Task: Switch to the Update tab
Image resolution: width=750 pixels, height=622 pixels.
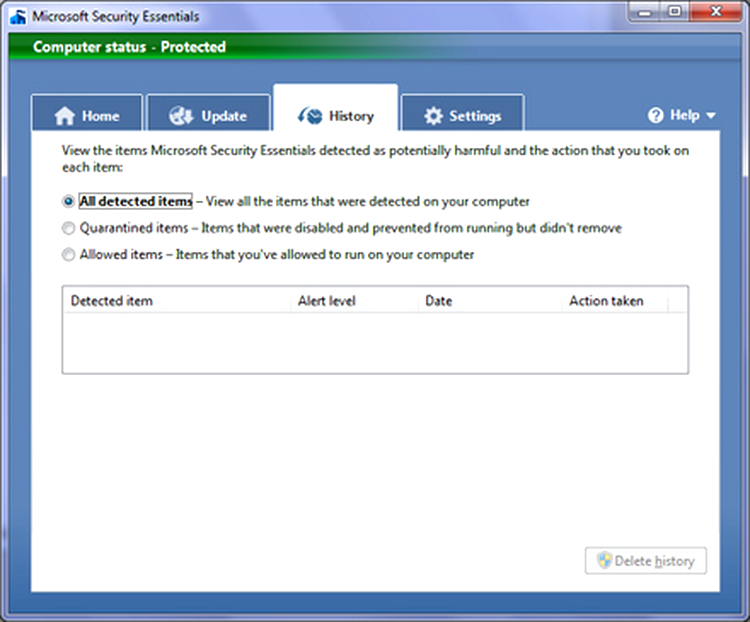Action: [209, 113]
